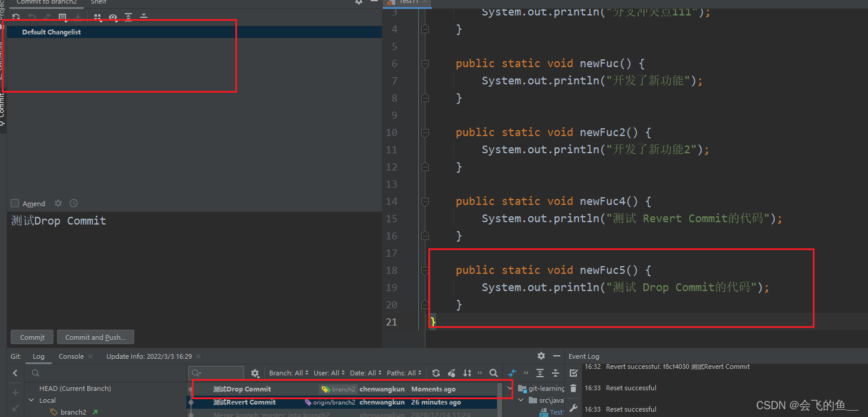This screenshot has width=868, height=417.
Task: Minimize the Git tool window
Action: point(556,356)
